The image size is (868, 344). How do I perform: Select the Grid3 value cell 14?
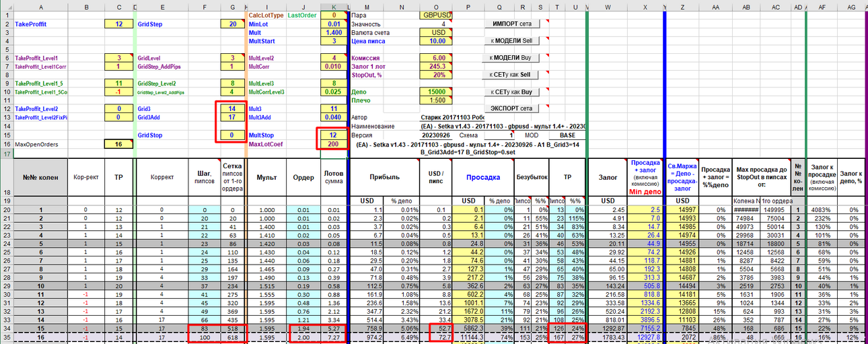point(233,108)
